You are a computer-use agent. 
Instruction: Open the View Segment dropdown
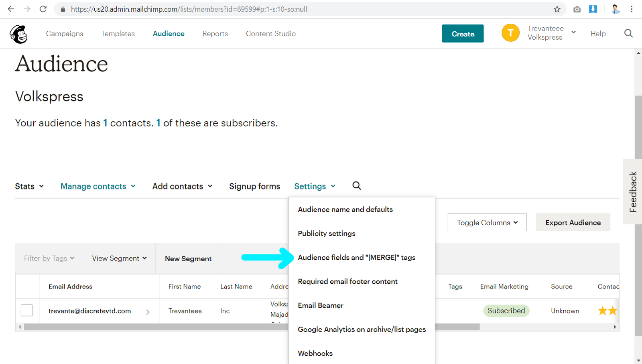pyautogui.click(x=119, y=258)
